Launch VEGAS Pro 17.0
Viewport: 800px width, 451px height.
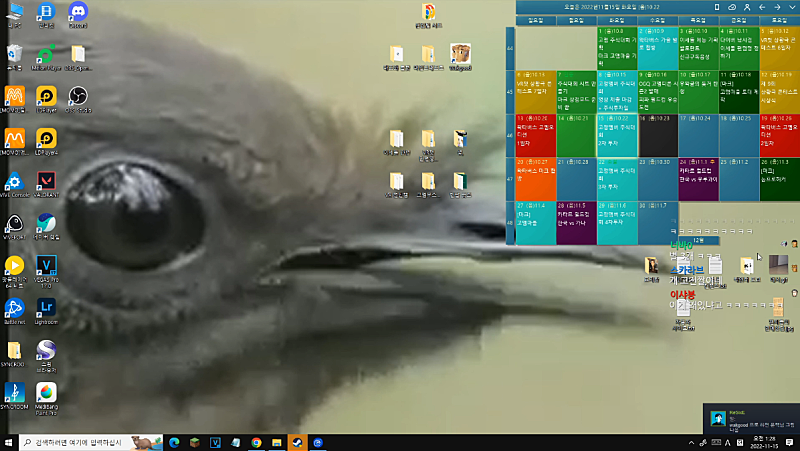point(45,265)
